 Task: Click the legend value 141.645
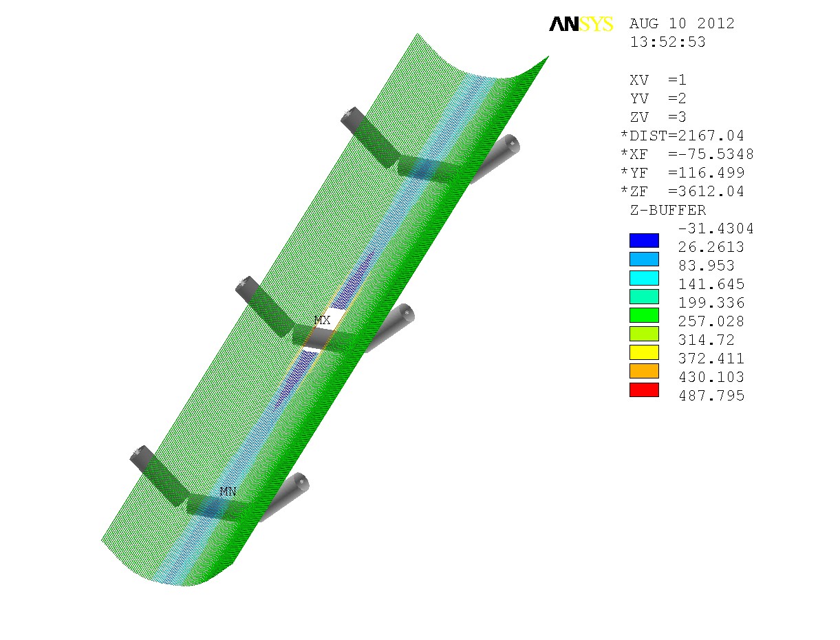[x=711, y=284]
